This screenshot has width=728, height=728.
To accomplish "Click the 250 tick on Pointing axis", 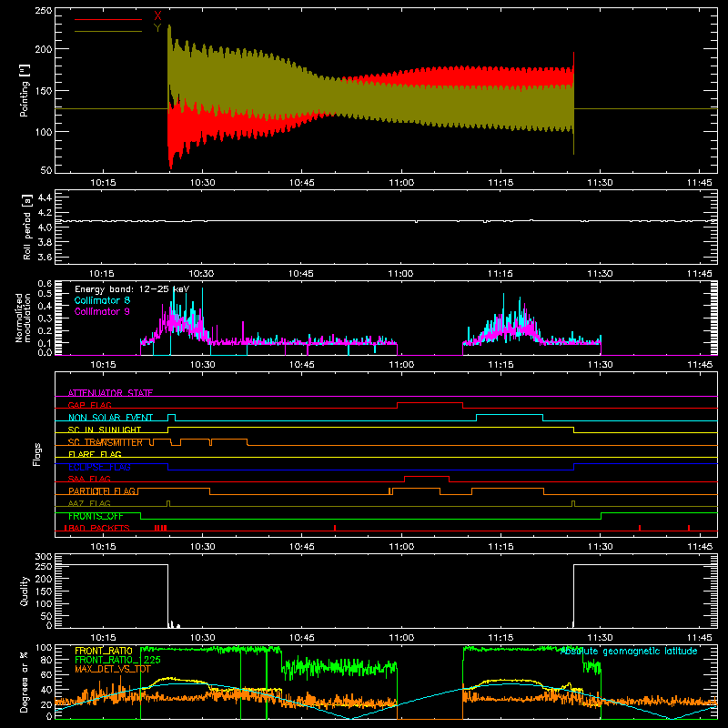I will tap(44, 11).
